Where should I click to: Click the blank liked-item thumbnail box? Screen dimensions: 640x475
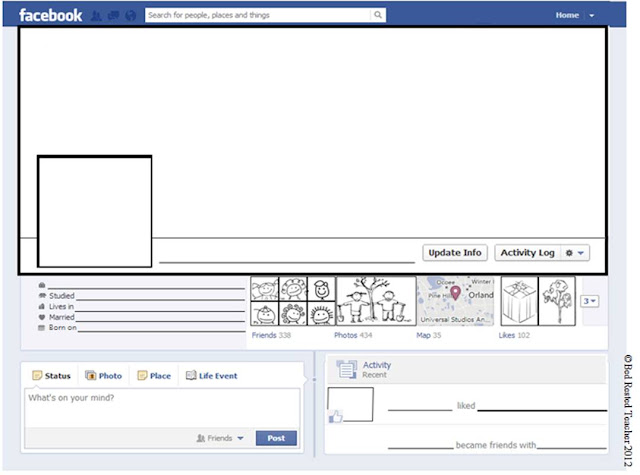click(351, 404)
